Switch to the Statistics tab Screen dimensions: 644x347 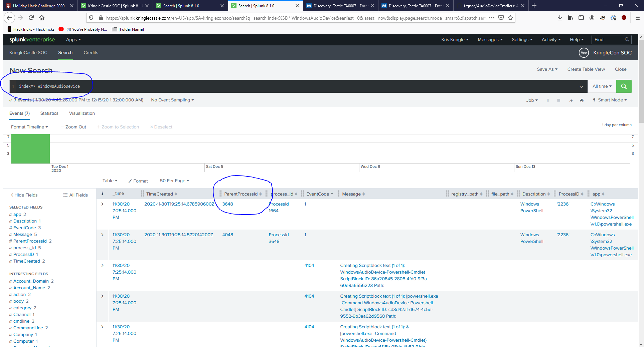point(49,113)
